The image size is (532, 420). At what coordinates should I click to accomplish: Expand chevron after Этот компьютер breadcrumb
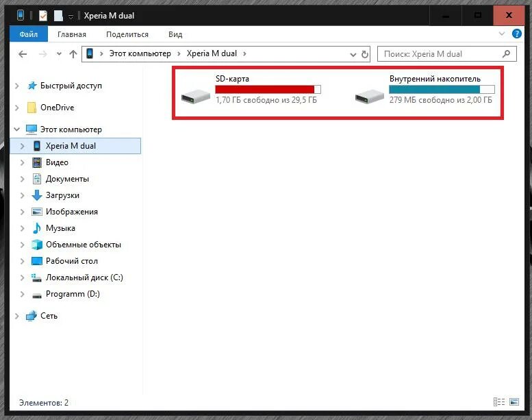(179, 53)
